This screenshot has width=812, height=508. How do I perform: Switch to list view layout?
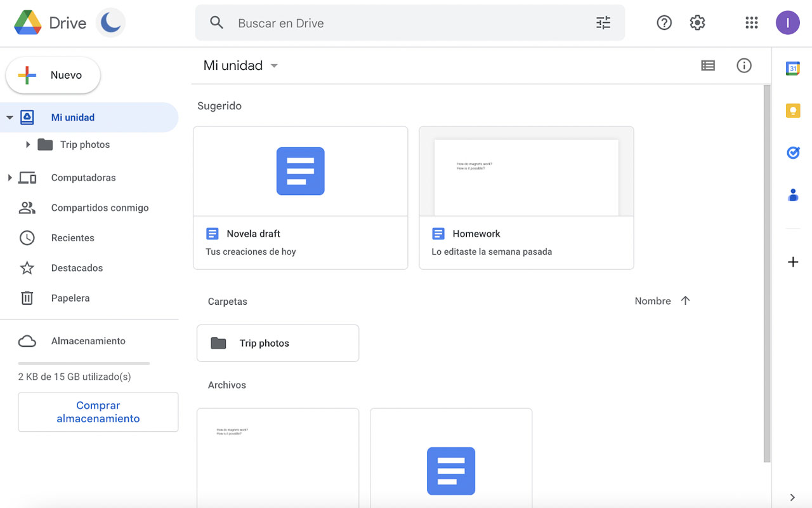point(708,65)
